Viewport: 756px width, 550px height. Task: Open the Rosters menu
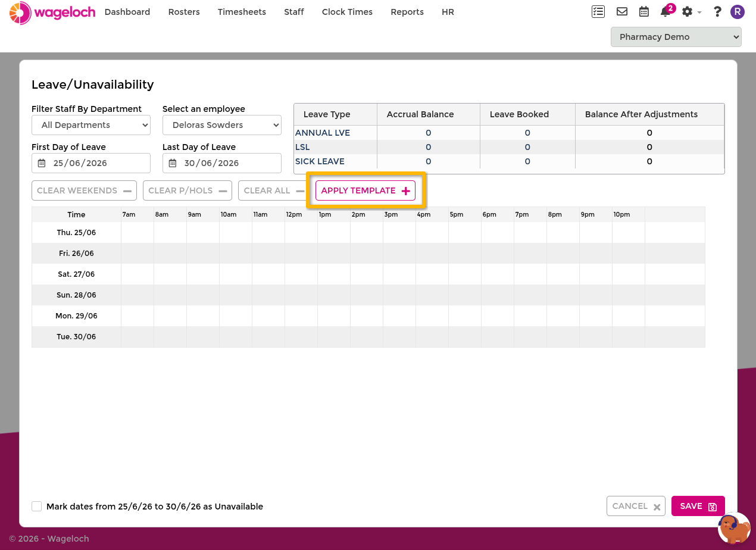tap(184, 12)
